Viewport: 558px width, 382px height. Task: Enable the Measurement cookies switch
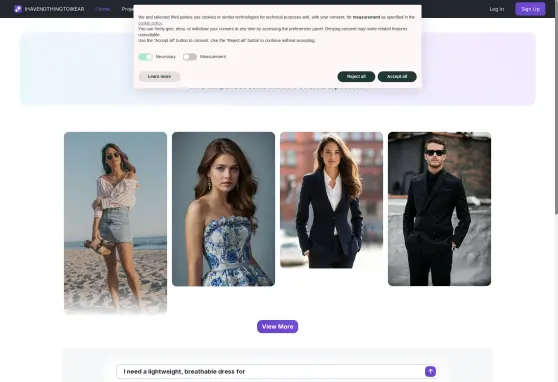(190, 57)
